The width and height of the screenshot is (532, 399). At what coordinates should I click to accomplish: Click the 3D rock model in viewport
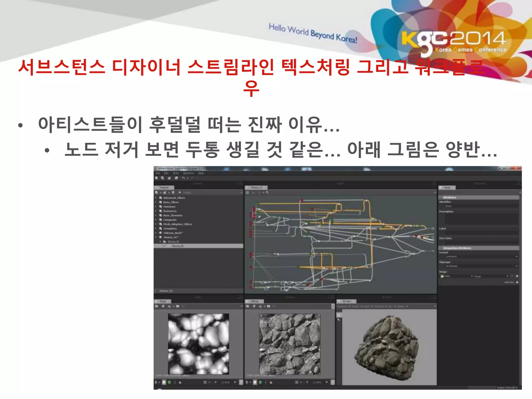(x=387, y=347)
